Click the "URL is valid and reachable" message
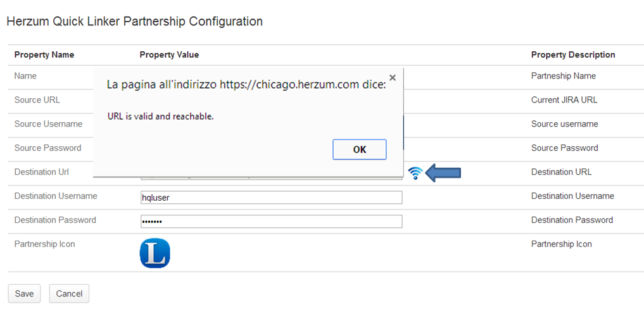 coord(160,117)
